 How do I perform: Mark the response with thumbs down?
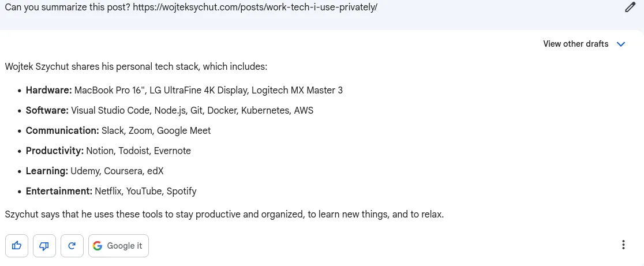click(44, 246)
